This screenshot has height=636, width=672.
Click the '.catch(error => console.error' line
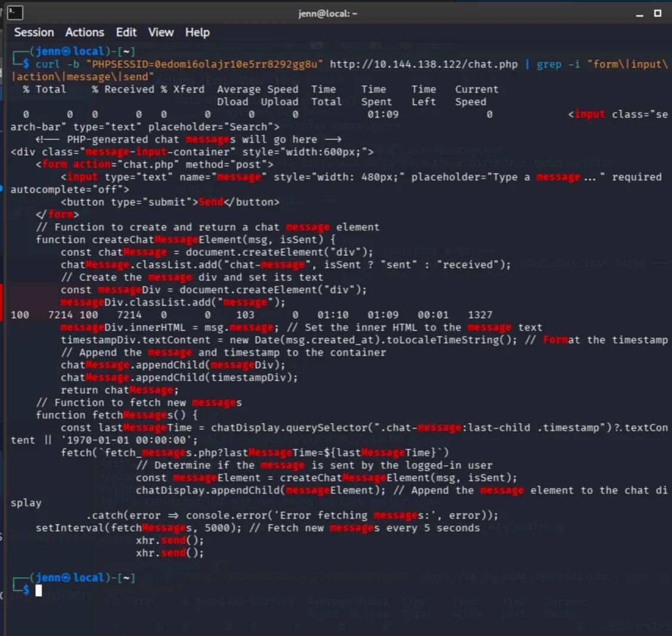click(x=292, y=515)
